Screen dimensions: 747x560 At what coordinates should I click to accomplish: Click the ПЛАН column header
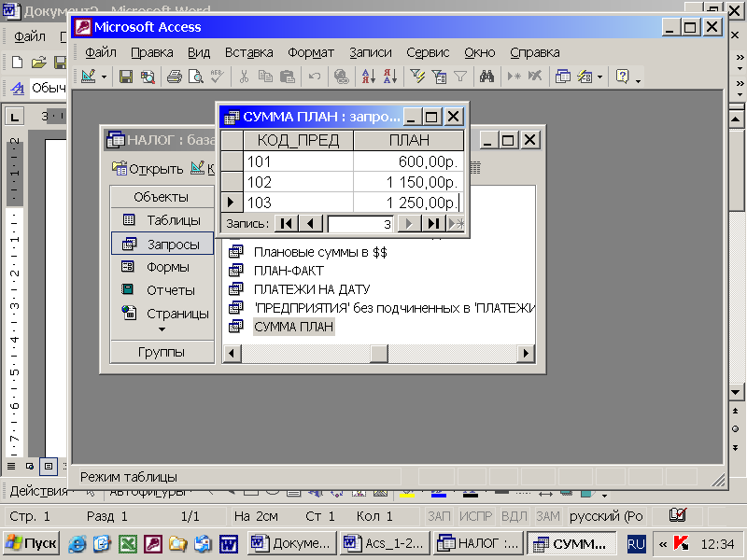(409, 141)
